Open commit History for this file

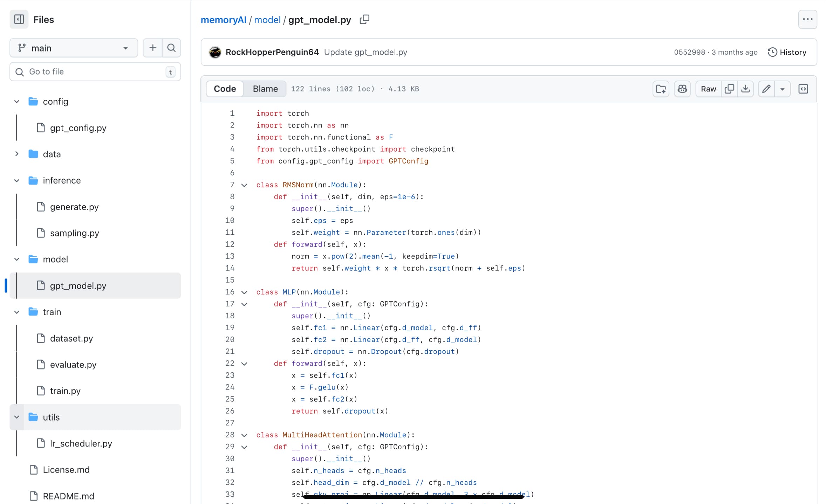point(787,52)
